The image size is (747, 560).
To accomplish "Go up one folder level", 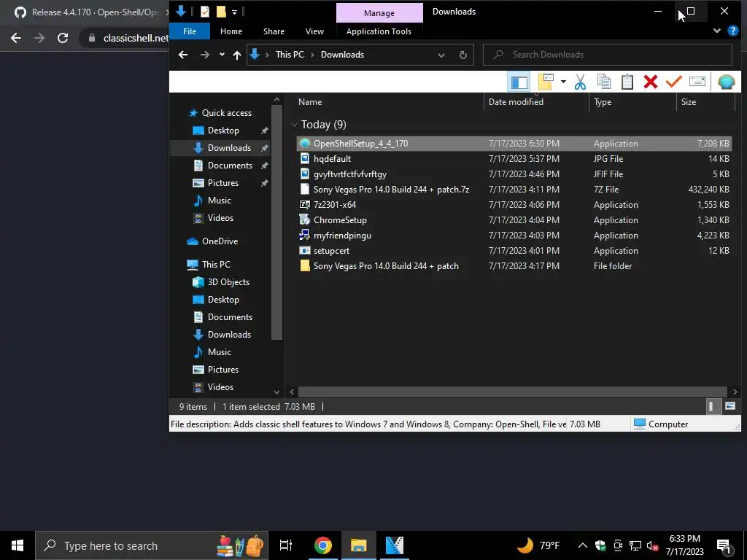I will point(237,55).
